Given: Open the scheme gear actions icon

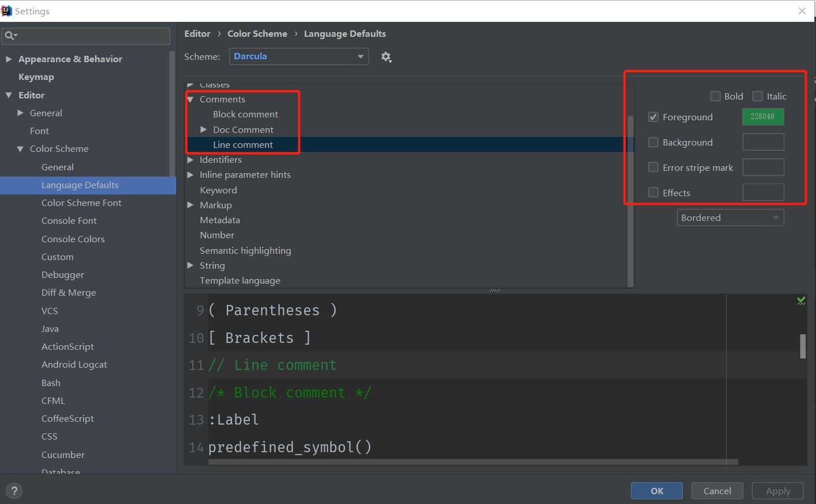Looking at the screenshot, I should pos(386,56).
